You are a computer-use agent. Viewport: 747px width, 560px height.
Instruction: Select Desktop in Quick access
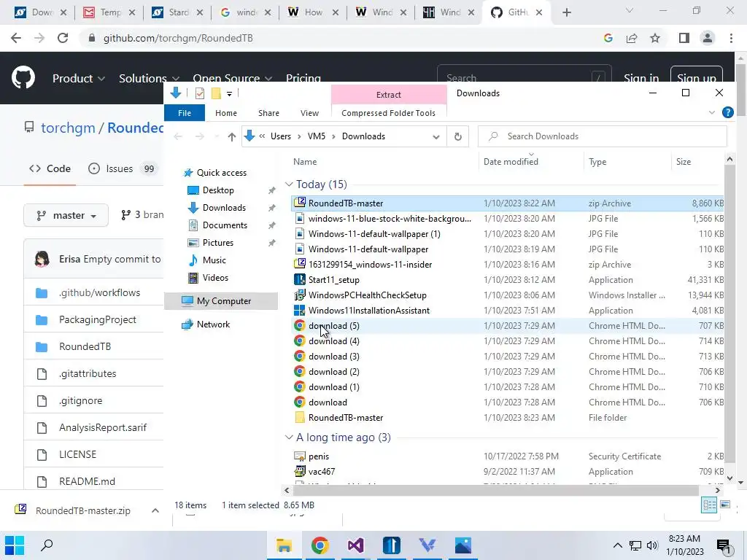coord(217,190)
